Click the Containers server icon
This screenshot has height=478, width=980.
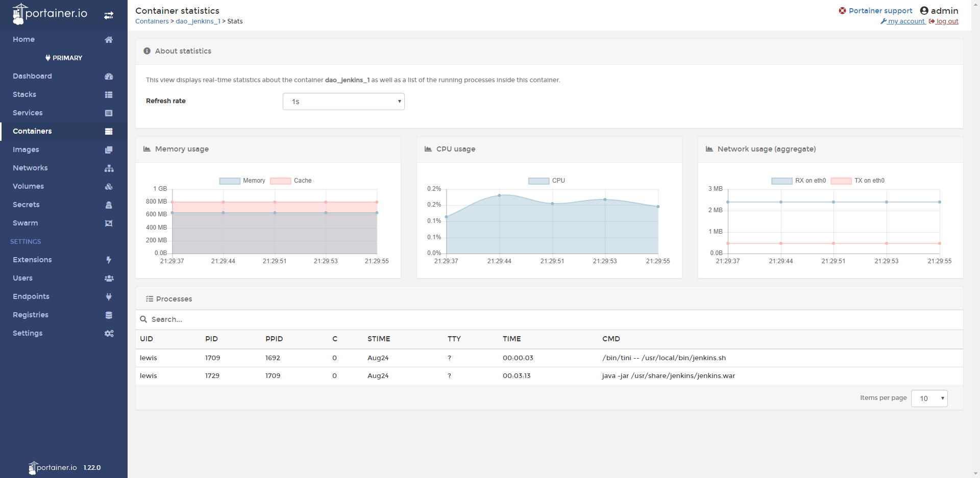coord(109,131)
